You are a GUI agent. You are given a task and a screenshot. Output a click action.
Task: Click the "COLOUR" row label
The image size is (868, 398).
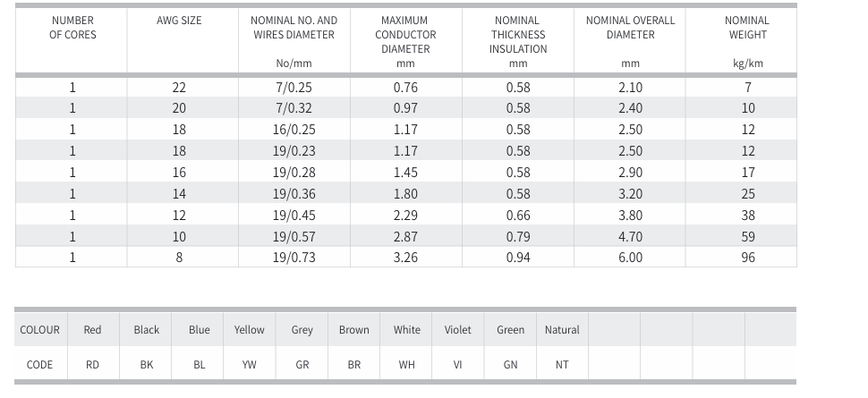pos(39,330)
